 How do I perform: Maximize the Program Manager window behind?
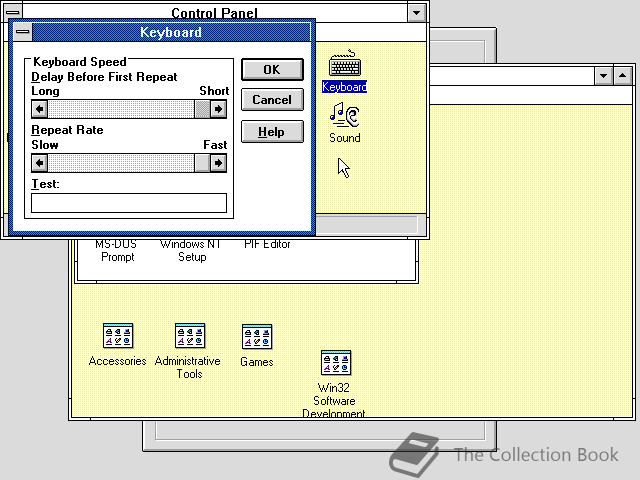(622, 76)
